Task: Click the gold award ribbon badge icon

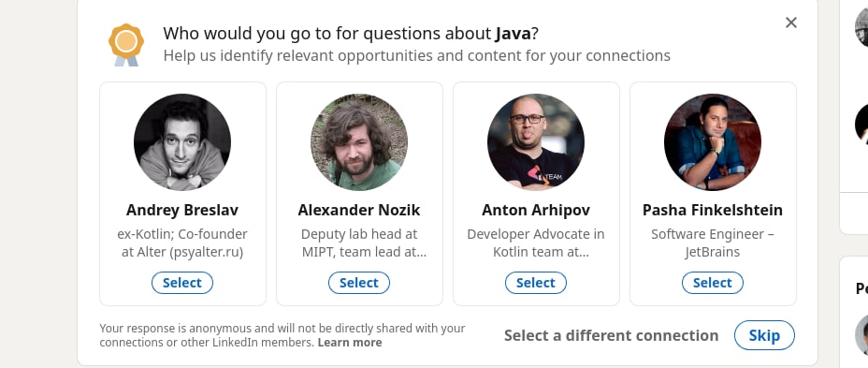Action: pos(126,45)
